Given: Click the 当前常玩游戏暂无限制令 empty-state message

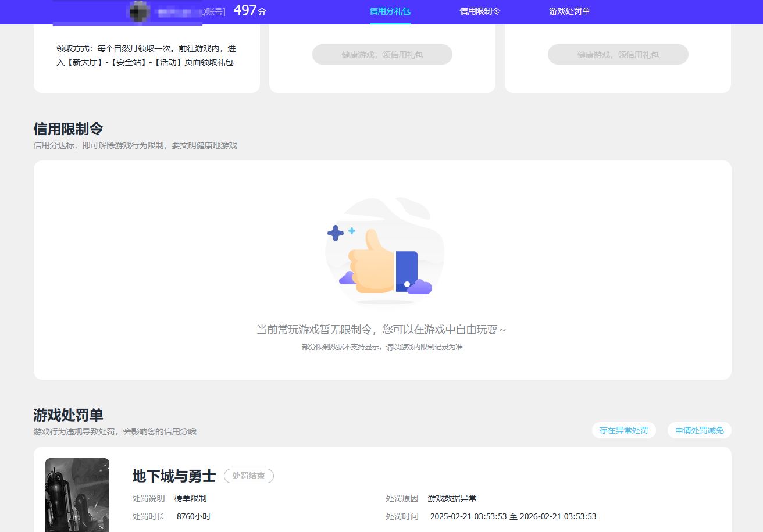Looking at the screenshot, I should tap(381, 330).
